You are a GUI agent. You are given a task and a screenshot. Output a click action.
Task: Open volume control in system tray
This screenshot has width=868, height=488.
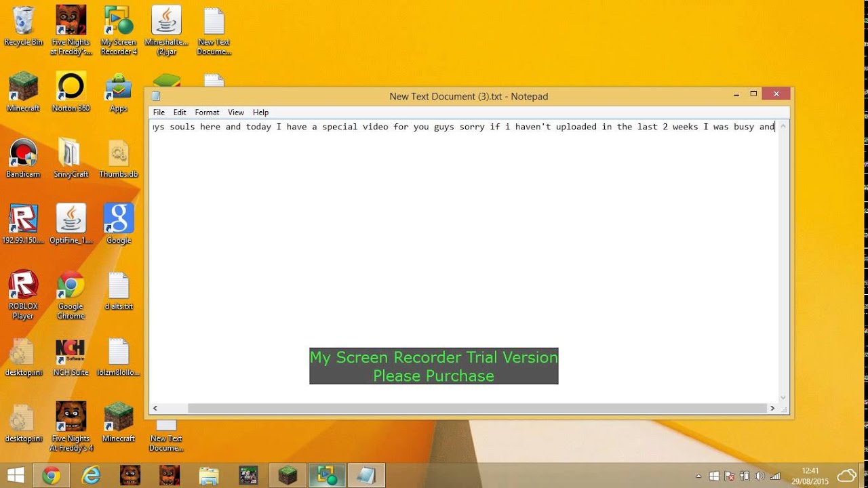click(759, 476)
